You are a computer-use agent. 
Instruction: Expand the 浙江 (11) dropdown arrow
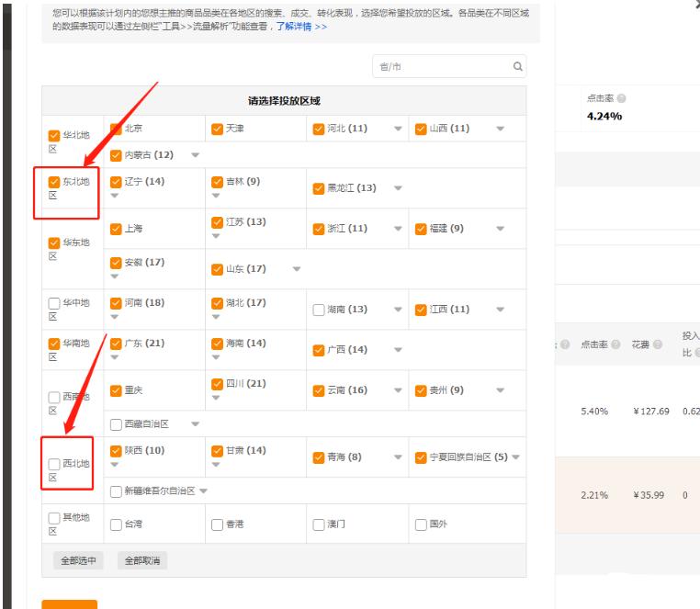pyautogui.click(x=398, y=229)
